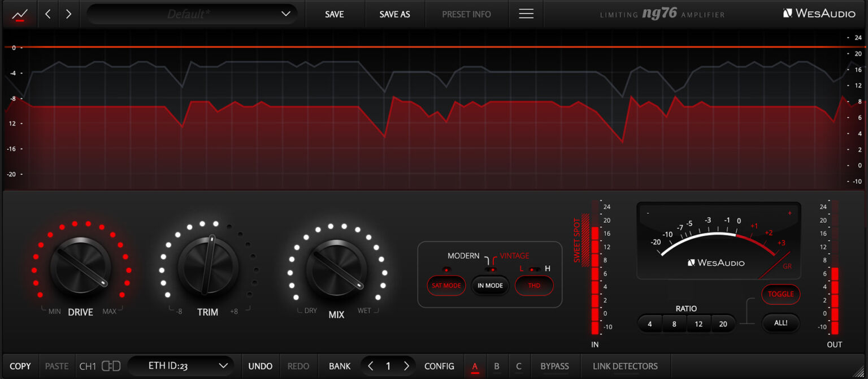The height and width of the screenshot is (379, 868).
Task: Toggle SAT MODE button
Action: click(446, 286)
